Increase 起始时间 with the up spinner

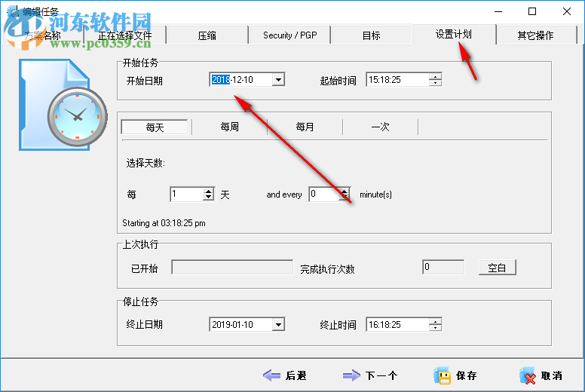click(436, 76)
